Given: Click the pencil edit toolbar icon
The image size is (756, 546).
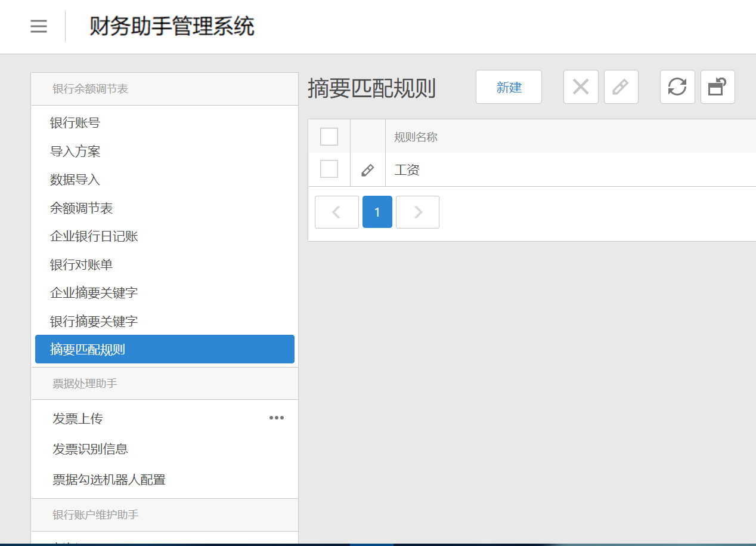Looking at the screenshot, I should (x=621, y=87).
